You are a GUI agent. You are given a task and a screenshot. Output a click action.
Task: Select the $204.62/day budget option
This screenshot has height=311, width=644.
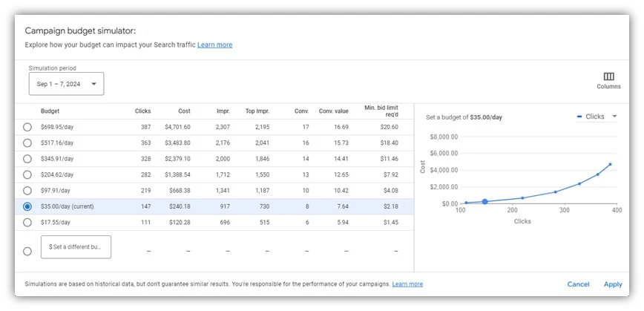click(27, 174)
